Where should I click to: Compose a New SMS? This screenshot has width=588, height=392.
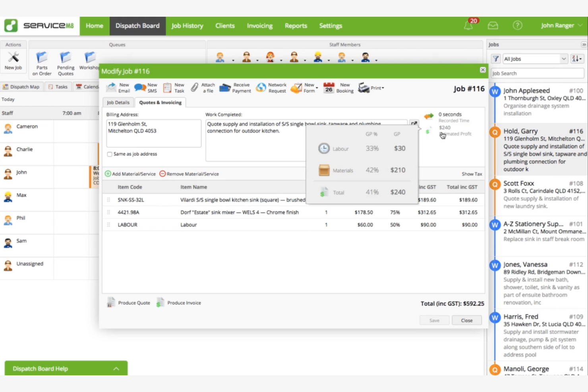(145, 87)
